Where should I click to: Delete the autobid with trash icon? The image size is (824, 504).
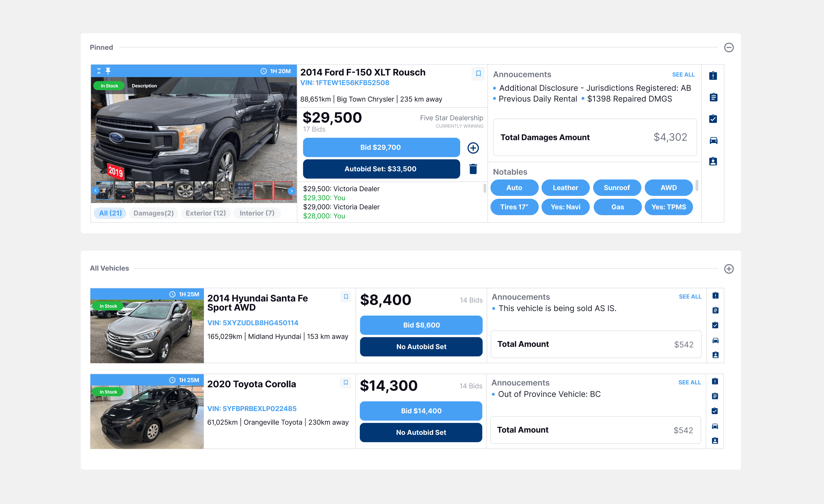coord(473,169)
